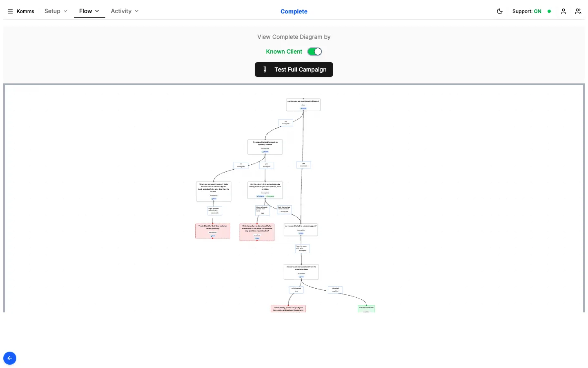
Task: Expand the Activity dropdown
Action: click(x=125, y=11)
